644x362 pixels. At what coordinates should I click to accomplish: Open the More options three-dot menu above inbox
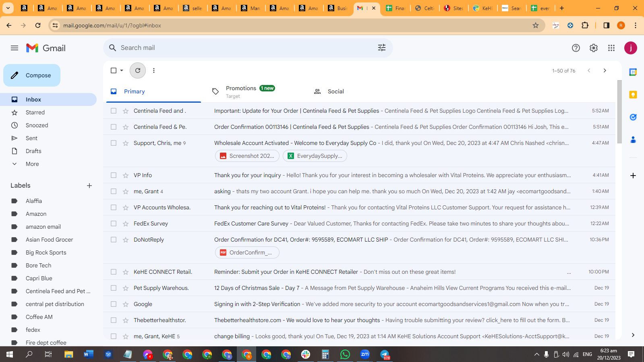(x=154, y=70)
